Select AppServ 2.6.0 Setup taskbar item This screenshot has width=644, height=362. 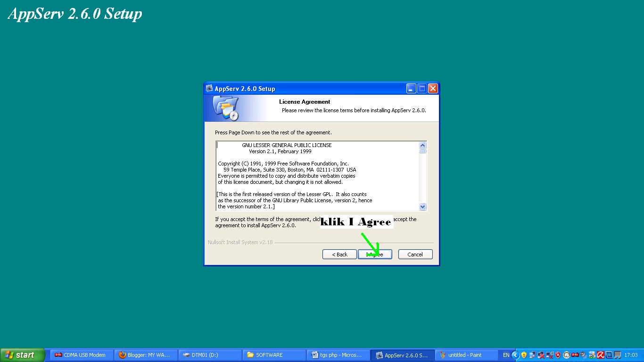(402, 355)
